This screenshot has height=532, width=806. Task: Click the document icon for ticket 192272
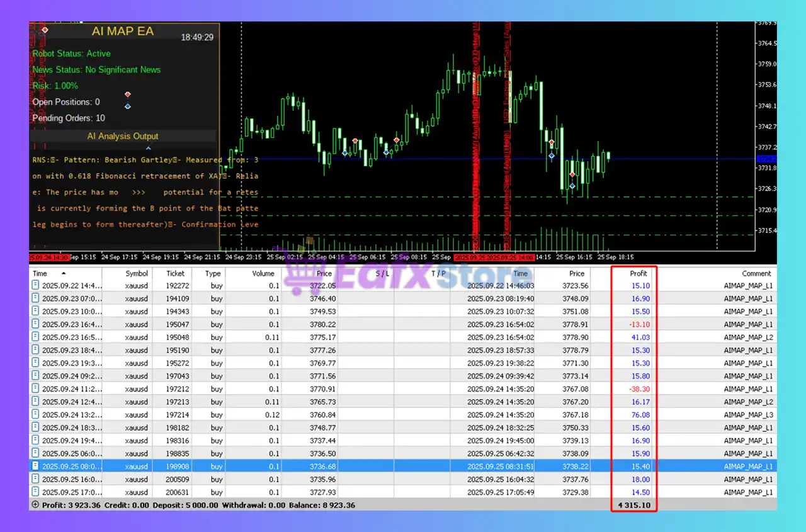36,285
